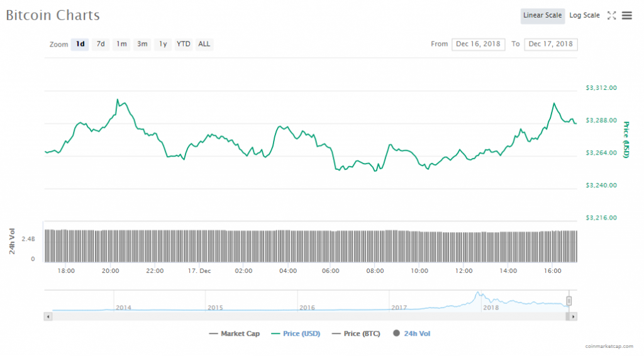Image resolution: width=644 pixels, height=356 pixels.
Task: Set zoom to 3m
Action: point(142,44)
